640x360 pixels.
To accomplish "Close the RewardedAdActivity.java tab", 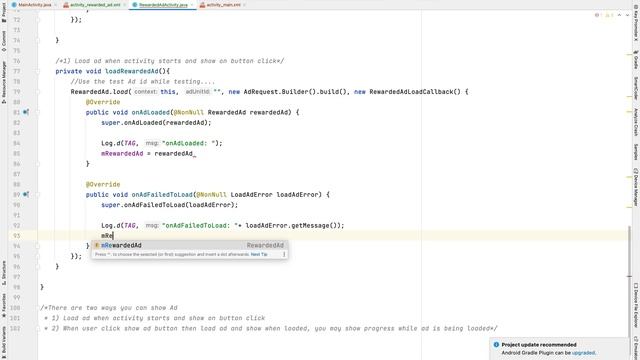I will [x=192, y=5].
